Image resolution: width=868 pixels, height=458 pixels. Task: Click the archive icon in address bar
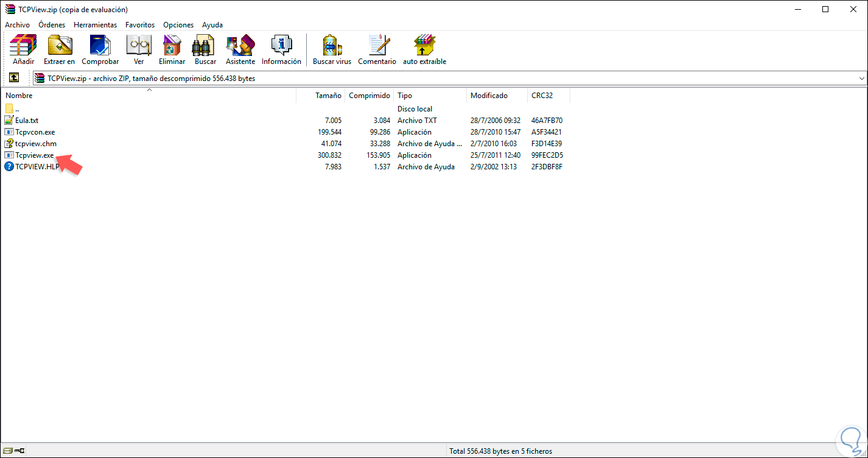(40, 78)
